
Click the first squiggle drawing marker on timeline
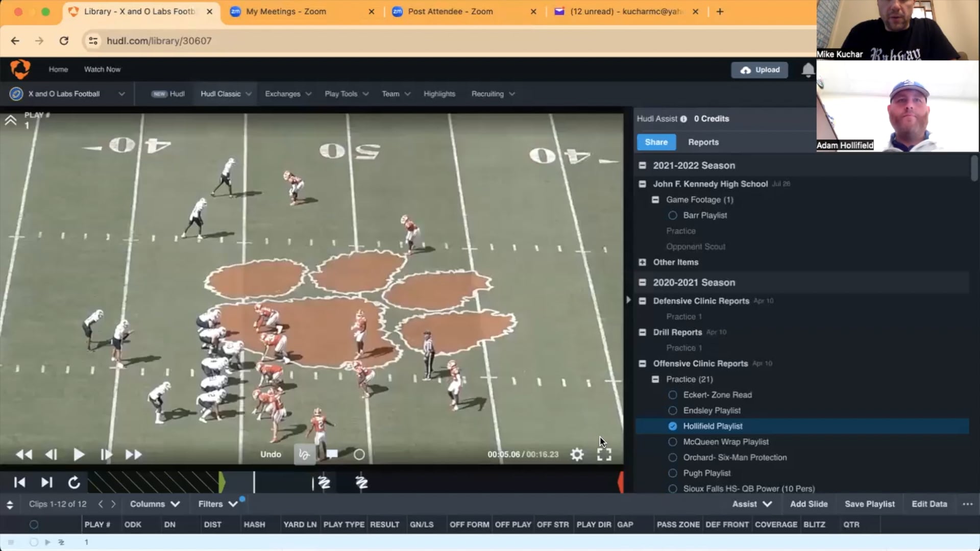pyautogui.click(x=324, y=482)
